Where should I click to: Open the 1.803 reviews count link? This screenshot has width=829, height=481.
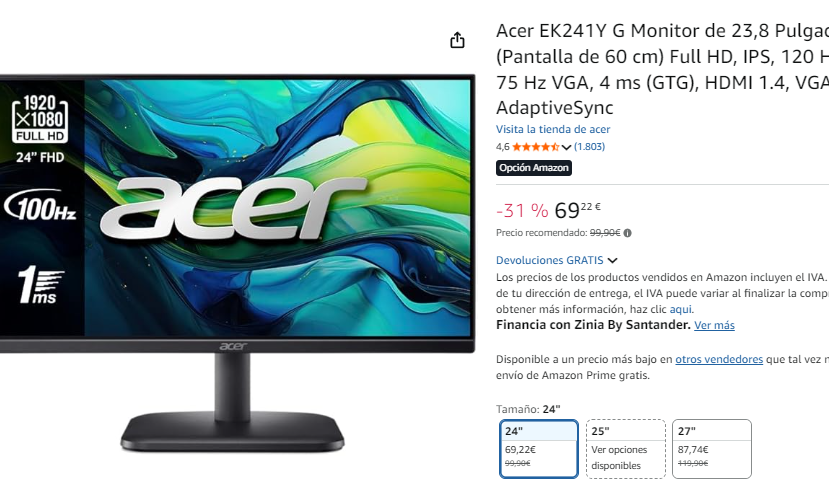tap(589, 147)
